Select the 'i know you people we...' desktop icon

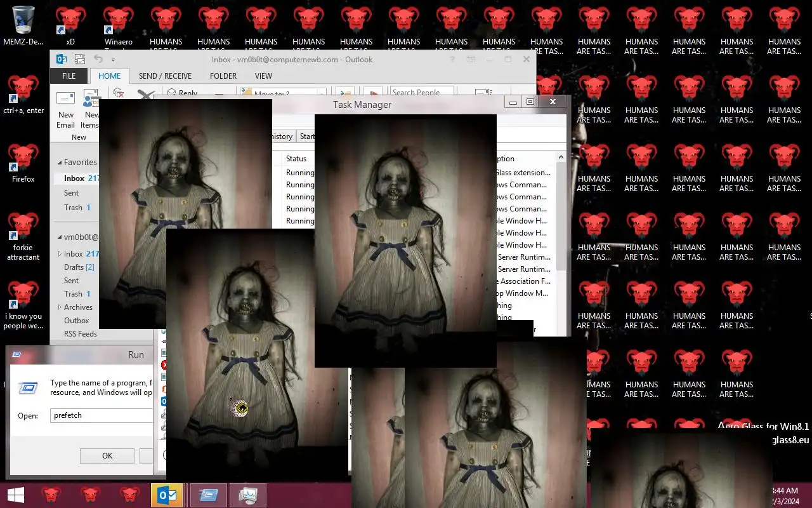click(23, 305)
